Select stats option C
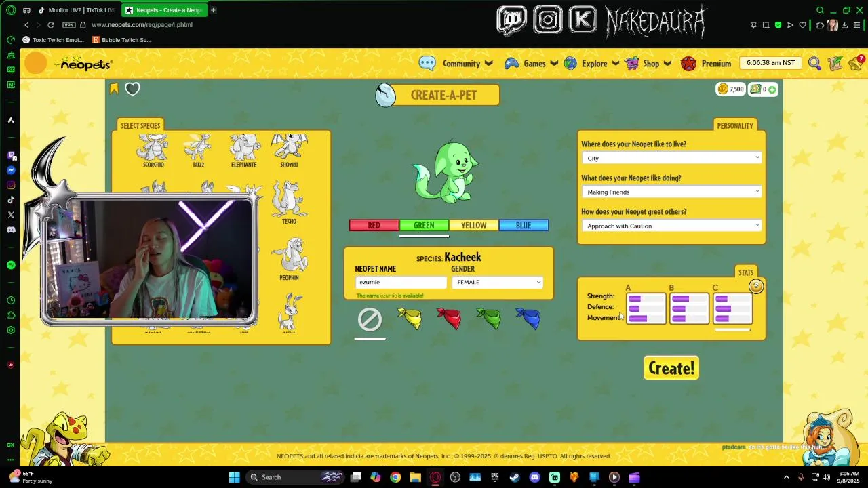This screenshot has width=868, height=488. coord(732,308)
